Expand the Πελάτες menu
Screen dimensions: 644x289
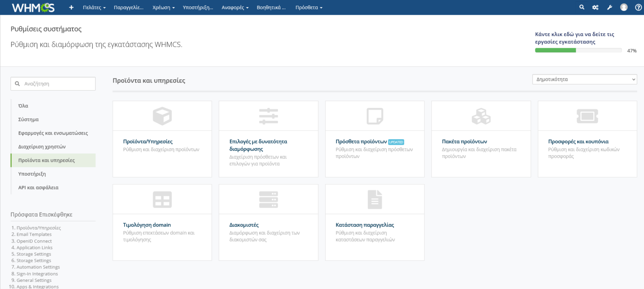click(x=94, y=8)
